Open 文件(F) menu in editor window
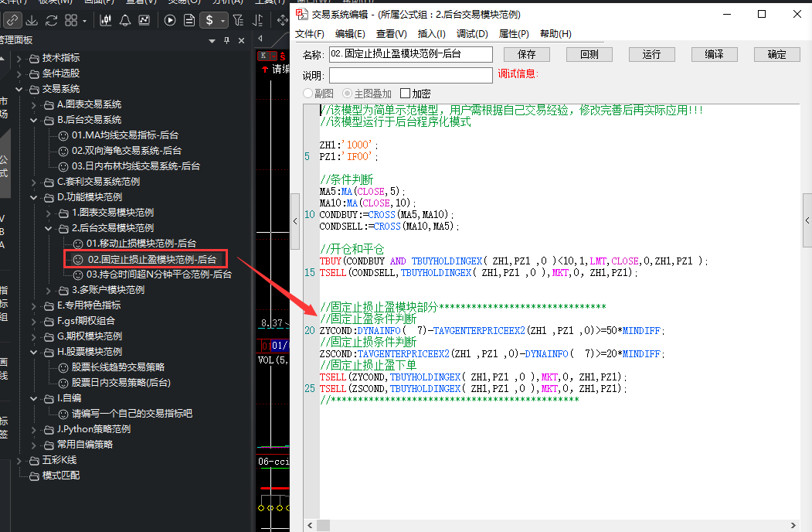 310,34
